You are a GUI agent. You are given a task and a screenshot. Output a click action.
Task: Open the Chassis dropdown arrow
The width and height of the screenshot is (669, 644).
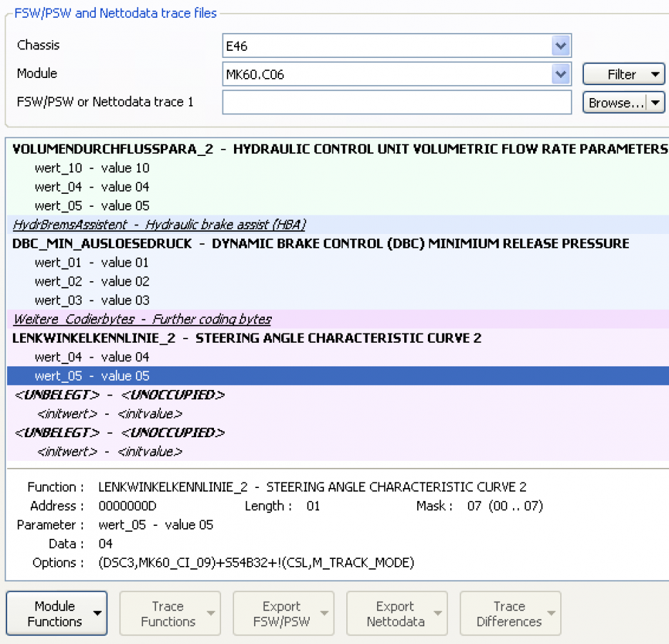coord(560,47)
